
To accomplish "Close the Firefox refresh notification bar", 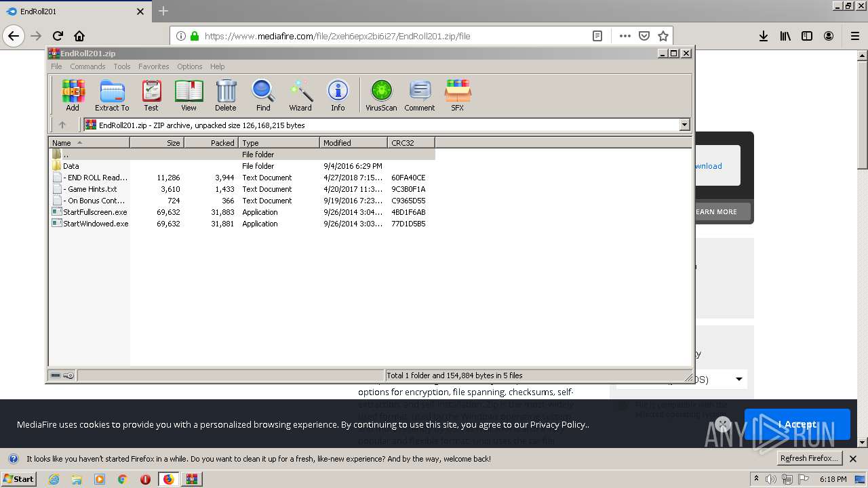I will point(852,458).
